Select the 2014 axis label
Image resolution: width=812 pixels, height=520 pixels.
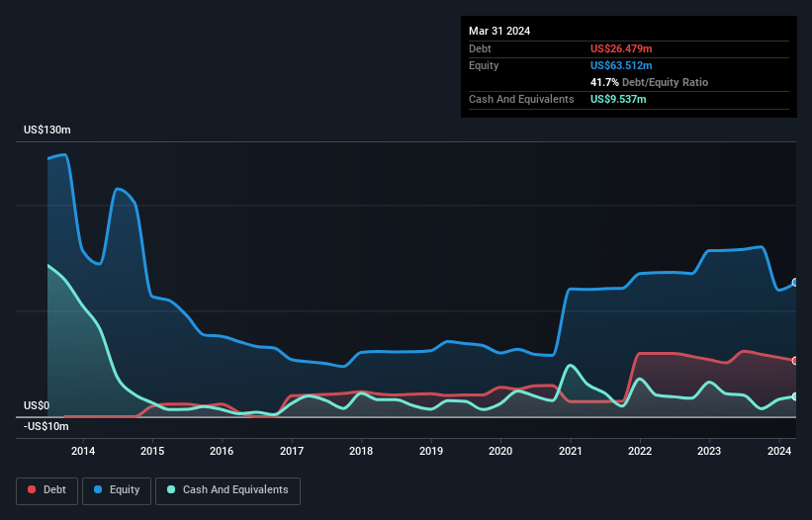(x=83, y=451)
